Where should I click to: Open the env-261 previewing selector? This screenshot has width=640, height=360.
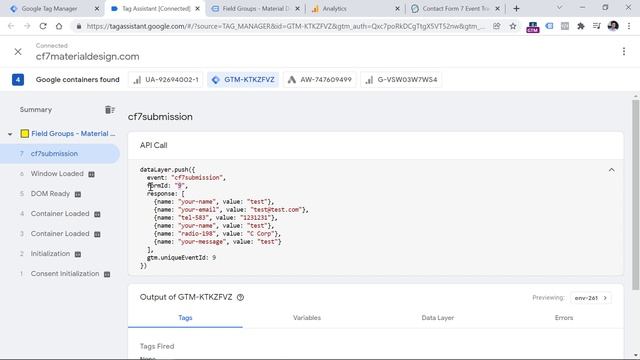point(591,298)
